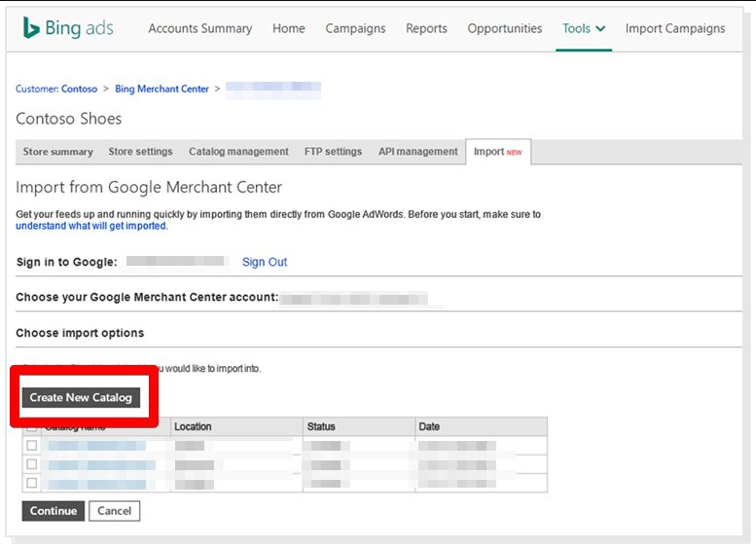
Task: Click the 'Choose import options' heading
Action: (x=80, y=333)
